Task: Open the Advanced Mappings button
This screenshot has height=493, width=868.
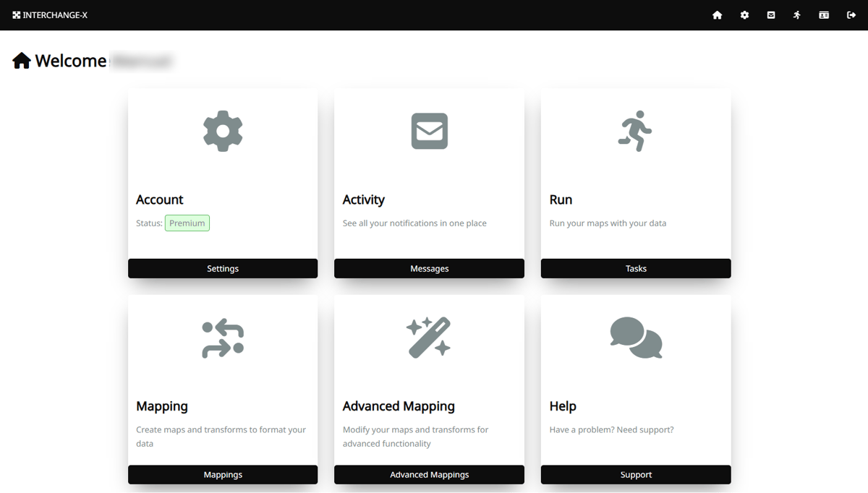Action: [x=429, y=475]
